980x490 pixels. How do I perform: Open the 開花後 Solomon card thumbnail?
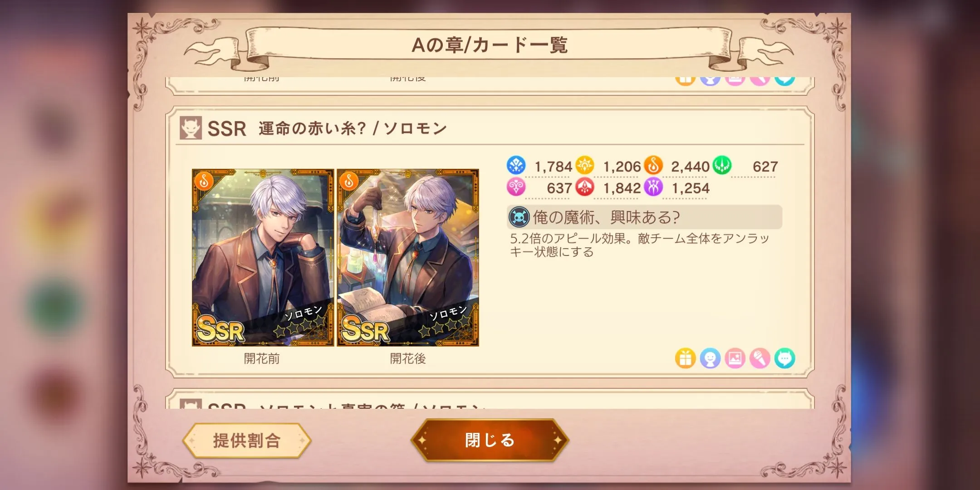408,258
